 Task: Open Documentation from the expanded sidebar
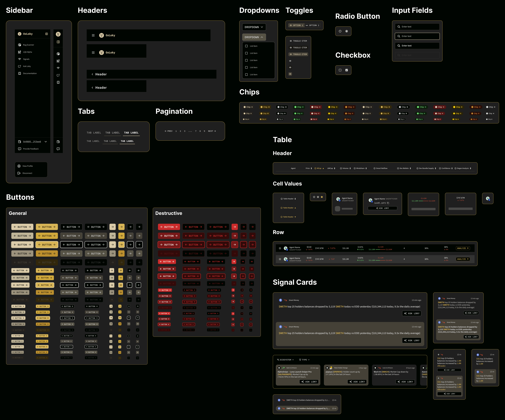click(x=30, y=73)
